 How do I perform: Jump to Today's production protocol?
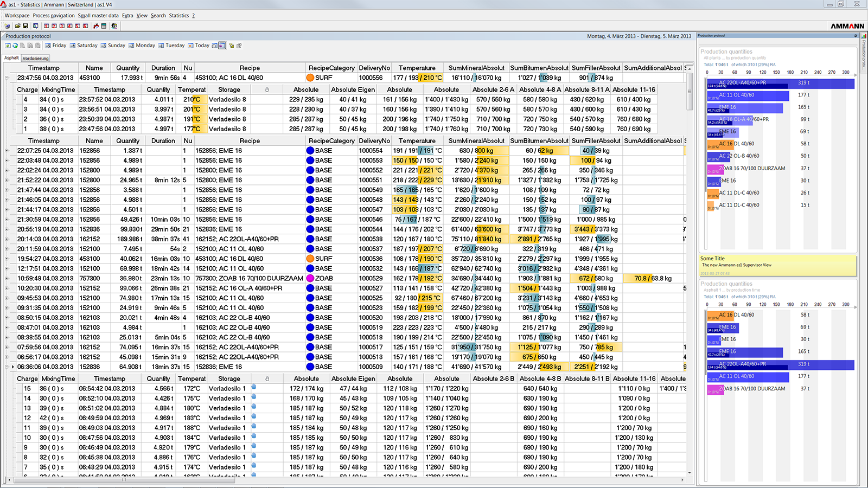click(x=199, y=46)
